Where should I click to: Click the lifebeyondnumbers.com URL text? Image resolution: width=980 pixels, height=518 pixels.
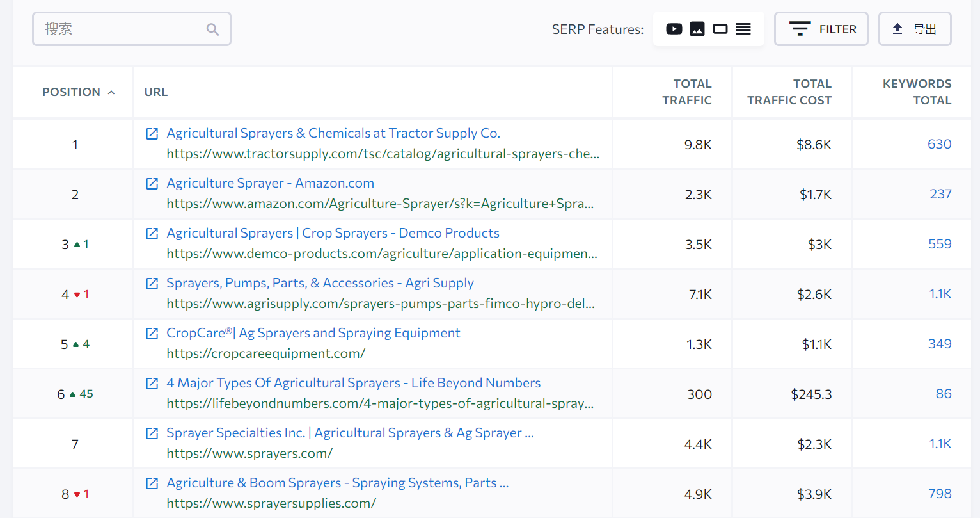pyautogui.click(x=380, y=403)
